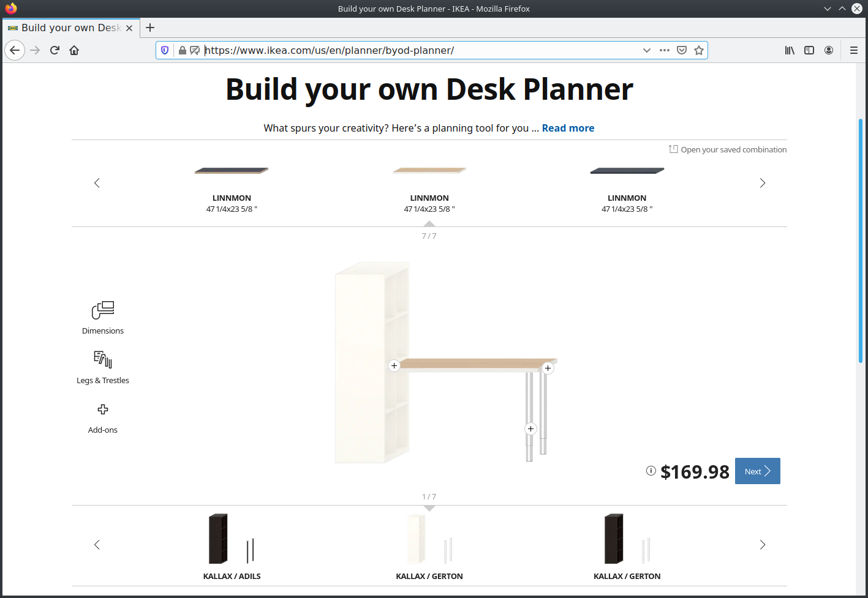Go back to the previous page

point(15,50)
